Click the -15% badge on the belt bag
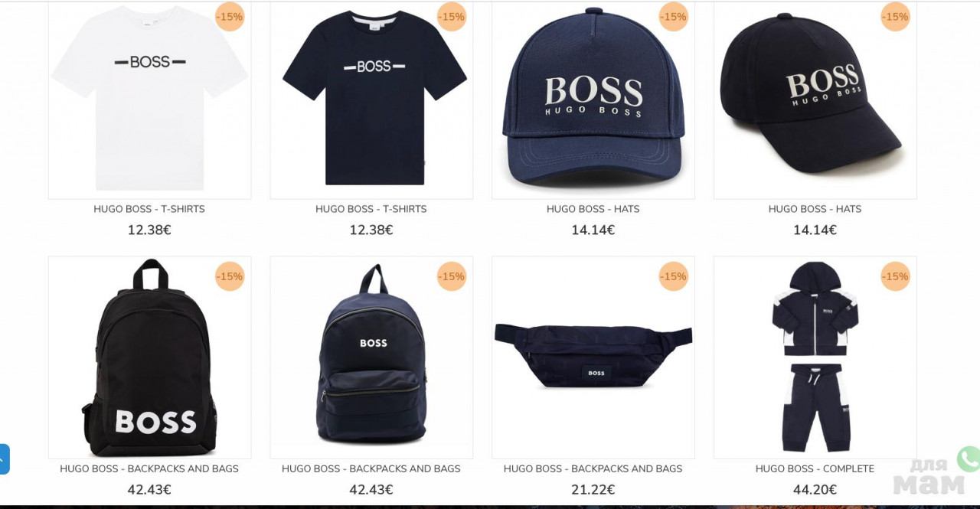980x509 pixels. click(x=674, y=276)
